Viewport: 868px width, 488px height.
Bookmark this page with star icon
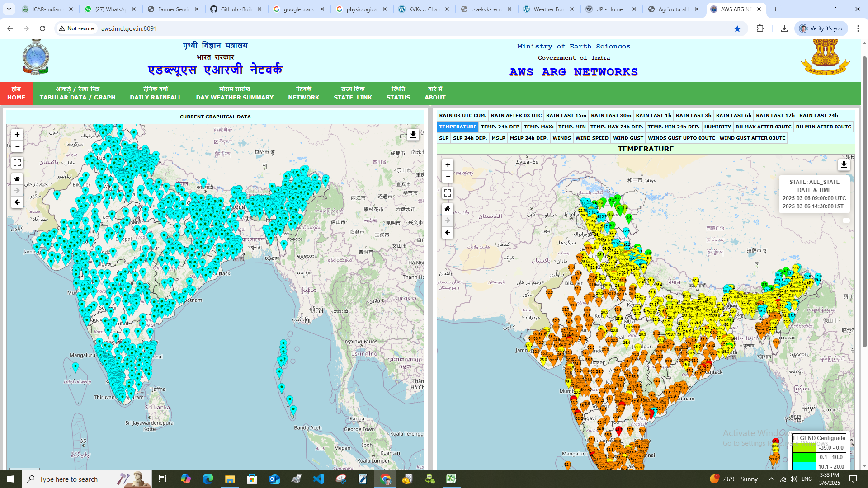(x=737, y=28)
